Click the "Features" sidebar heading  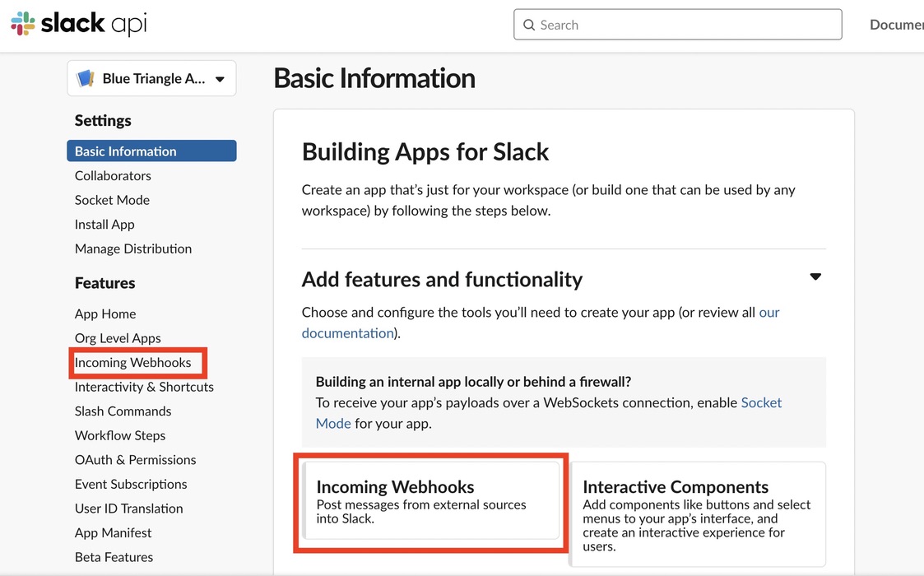point(104,283)
